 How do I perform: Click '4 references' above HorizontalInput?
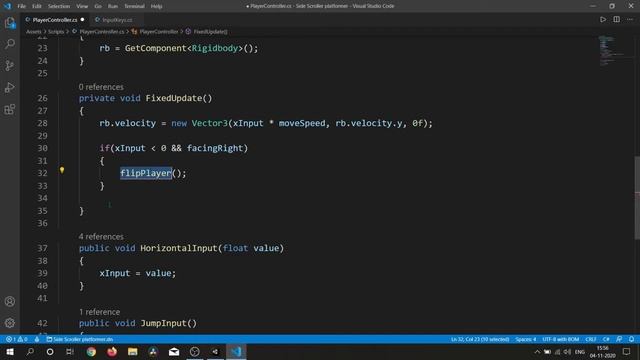tap(101, 237)
